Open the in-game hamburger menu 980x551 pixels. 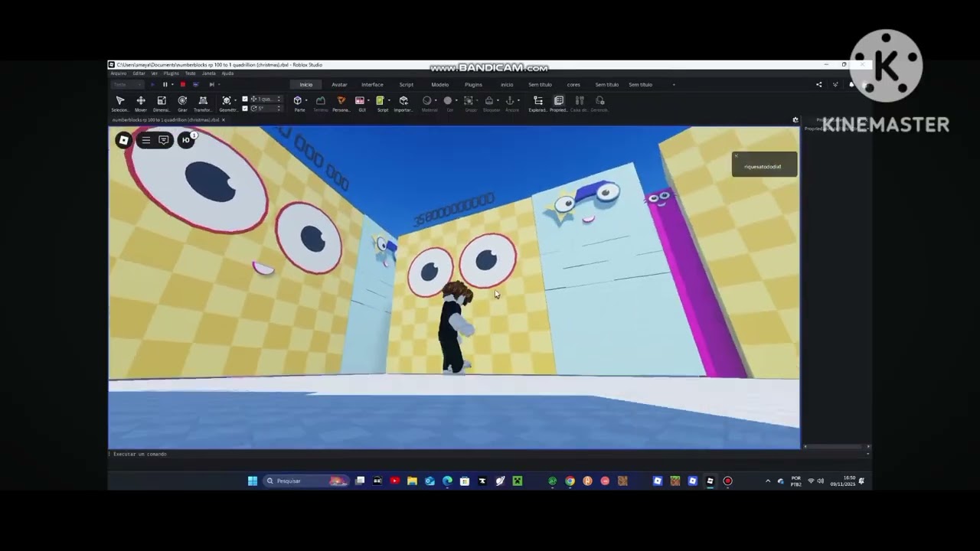[x=146, y=140]
